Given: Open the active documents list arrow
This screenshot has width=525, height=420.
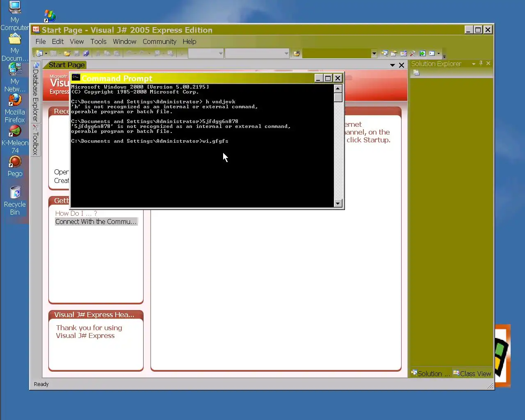Looking at the screenshot, I should 393,65.
